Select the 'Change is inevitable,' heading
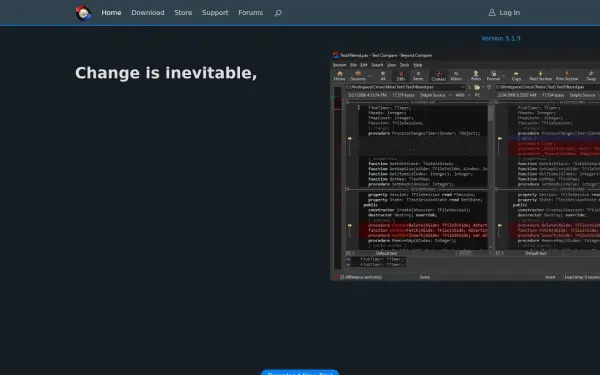Screen dimensions: 600x375 tap(166, 73)
